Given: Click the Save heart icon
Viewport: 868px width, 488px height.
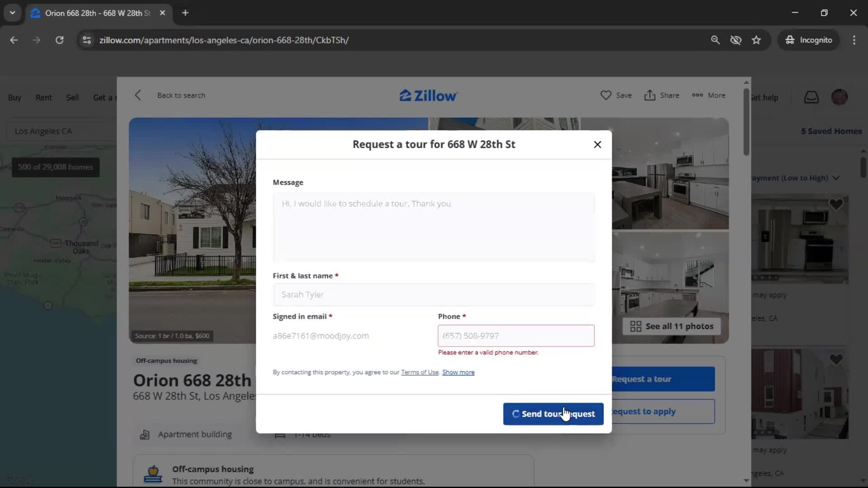Looking at the screenshot, I should coord(605,95).
